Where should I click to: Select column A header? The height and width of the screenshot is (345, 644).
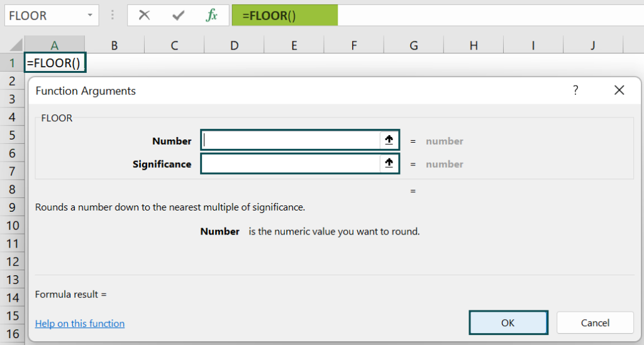(55, 45)
